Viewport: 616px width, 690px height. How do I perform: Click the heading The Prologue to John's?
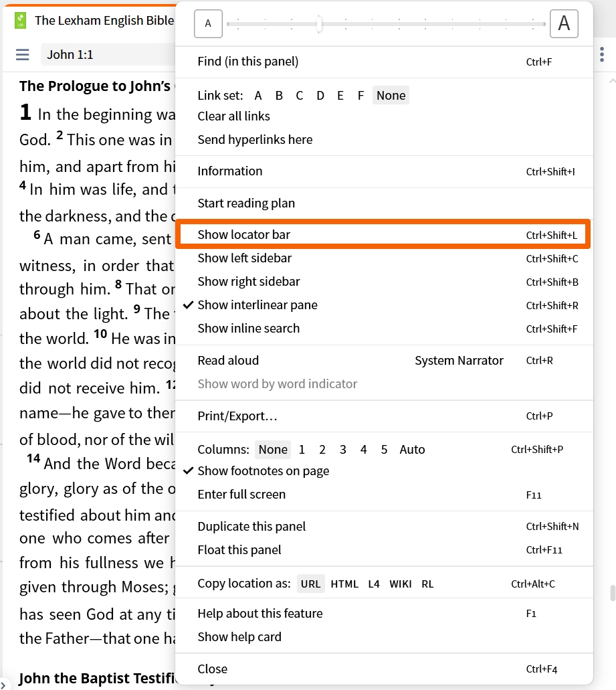point(95,86)
